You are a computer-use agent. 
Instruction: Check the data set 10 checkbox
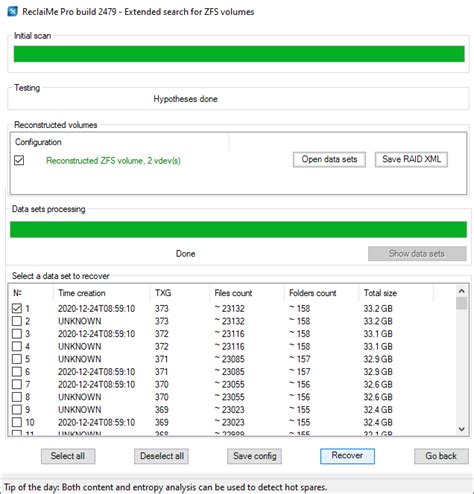pos(17,422)
